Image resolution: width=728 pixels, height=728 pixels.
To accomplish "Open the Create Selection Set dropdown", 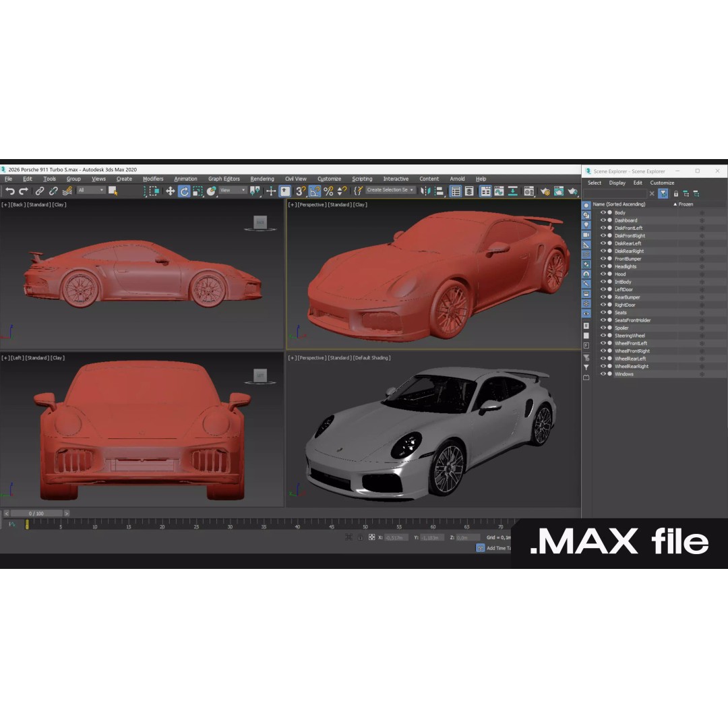I will 390,190.
